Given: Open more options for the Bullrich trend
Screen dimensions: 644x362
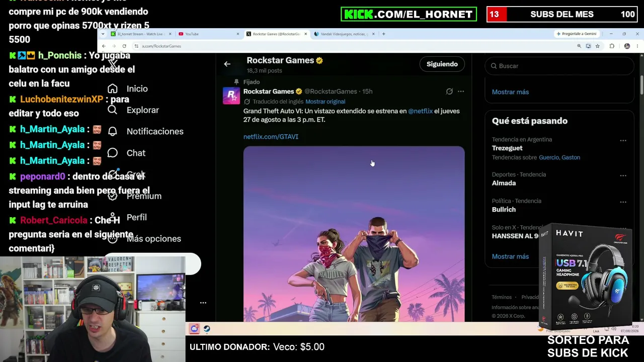Looking at the screenshot, I should tap(623, 202).
